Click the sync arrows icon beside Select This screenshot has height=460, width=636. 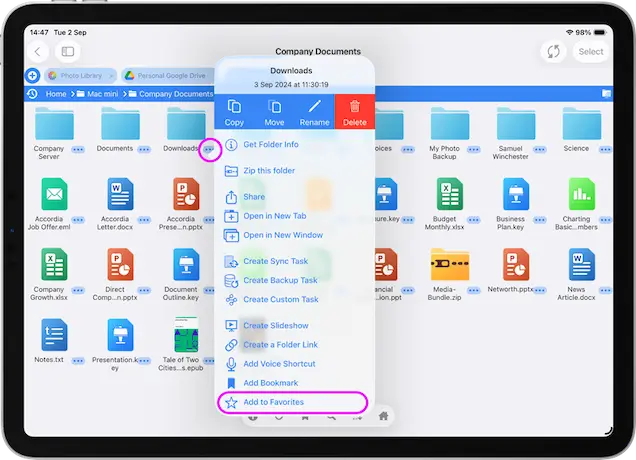pyautogui.click(x=552, y=51)
